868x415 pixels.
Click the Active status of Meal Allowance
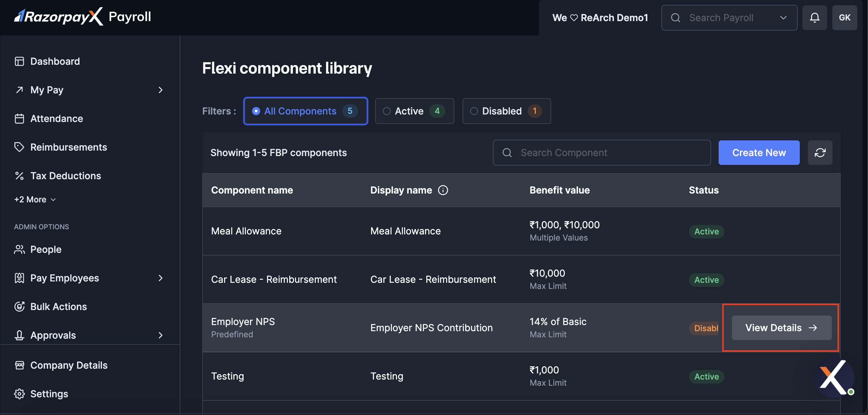tap(706, 232)
